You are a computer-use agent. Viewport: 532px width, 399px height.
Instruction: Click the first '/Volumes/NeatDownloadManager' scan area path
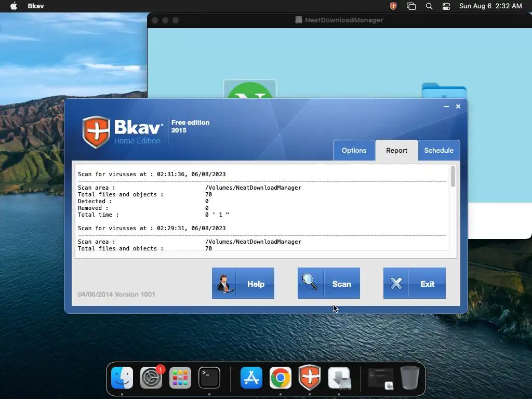[x=253, y=188]
